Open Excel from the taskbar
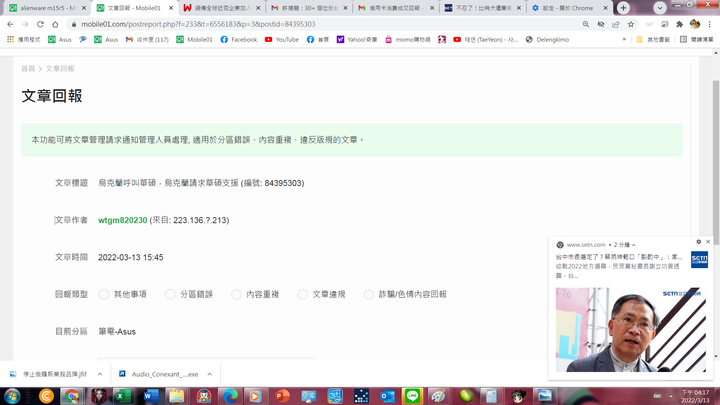Screen dimensions: 720x405 coord(124,396)
